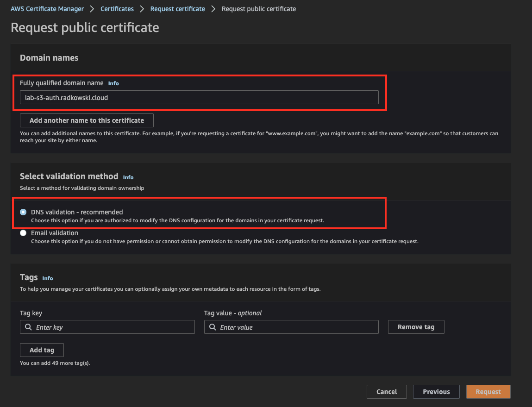This screenshot has width=532, height=407.
Task: Click the 'Tag value - optional' label
Action: tap(233, 313)
